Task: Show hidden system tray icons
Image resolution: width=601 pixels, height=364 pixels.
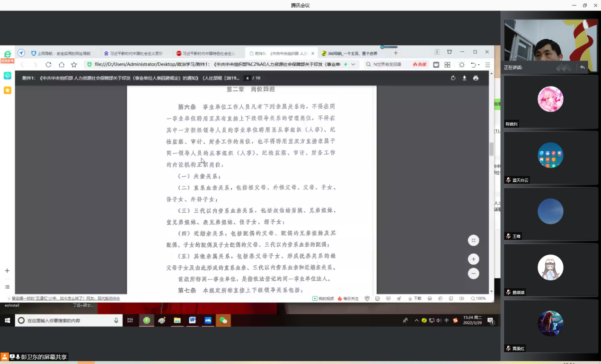Action: [x=416, y=321]
